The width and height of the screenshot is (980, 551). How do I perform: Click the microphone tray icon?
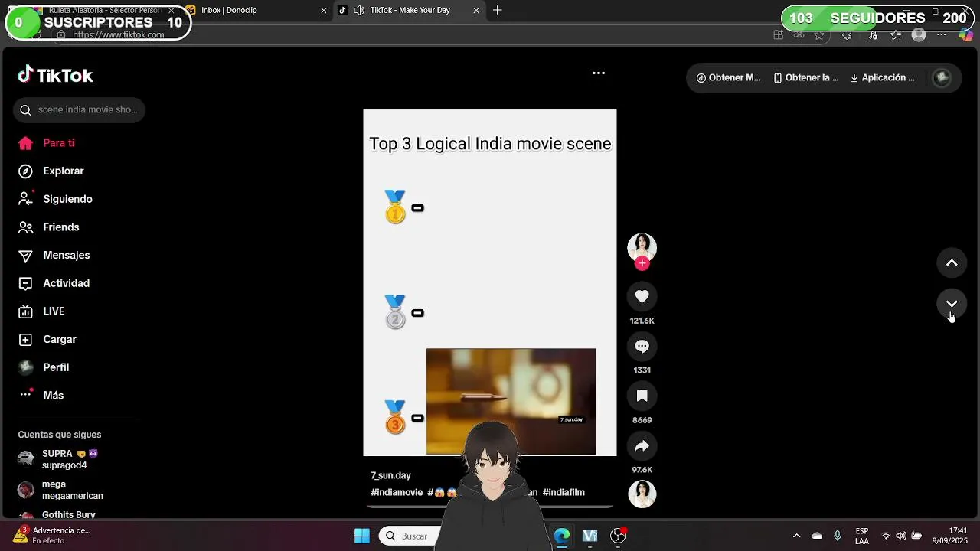click(838, 536)
